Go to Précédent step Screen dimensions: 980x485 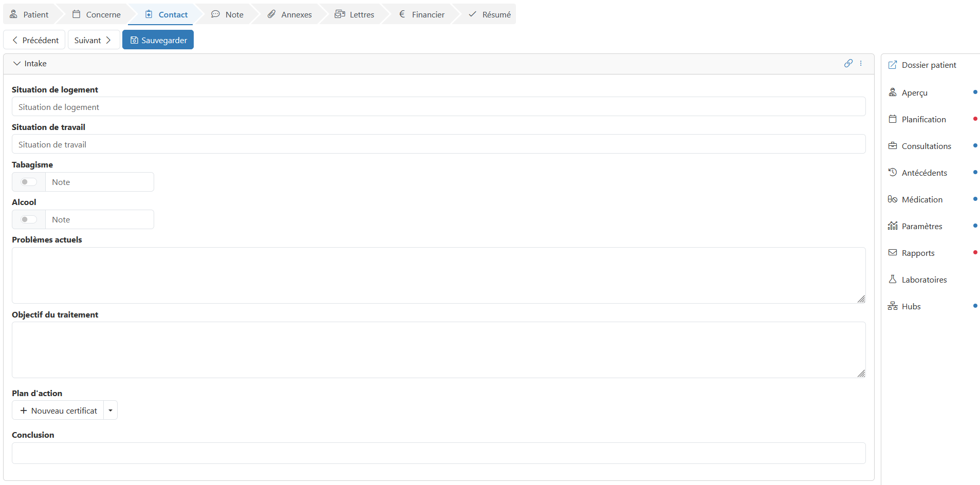pos(34,40)
